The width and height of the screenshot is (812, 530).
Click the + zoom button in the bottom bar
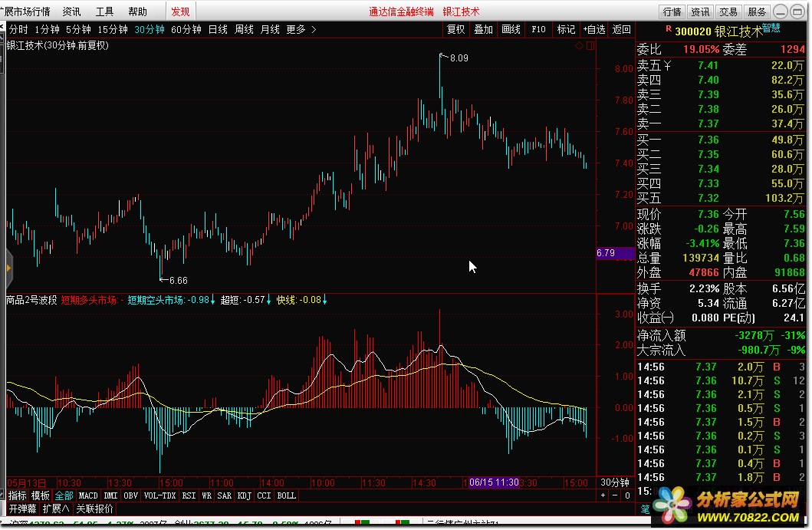tap(603, 495)
